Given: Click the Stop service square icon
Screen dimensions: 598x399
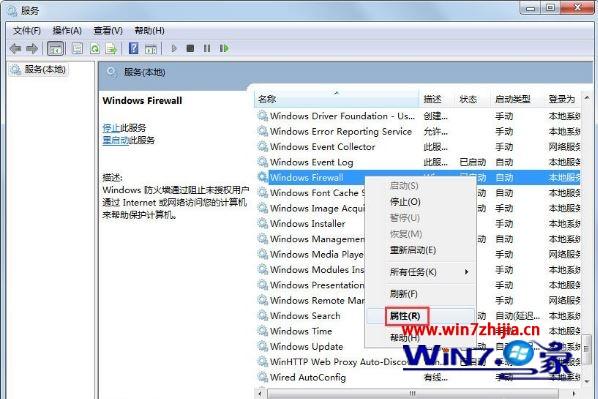Looking at the screenshot, I should pos(190,48).
